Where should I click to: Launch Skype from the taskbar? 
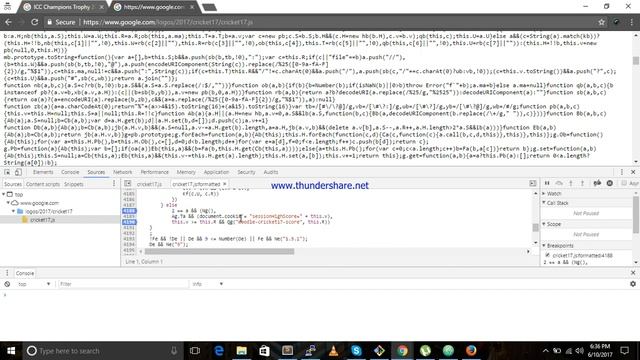point(356,351)
